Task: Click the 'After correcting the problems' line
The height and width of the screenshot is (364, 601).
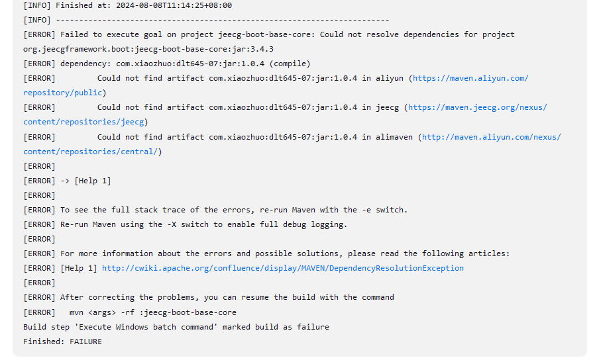Action: [209, 297]
